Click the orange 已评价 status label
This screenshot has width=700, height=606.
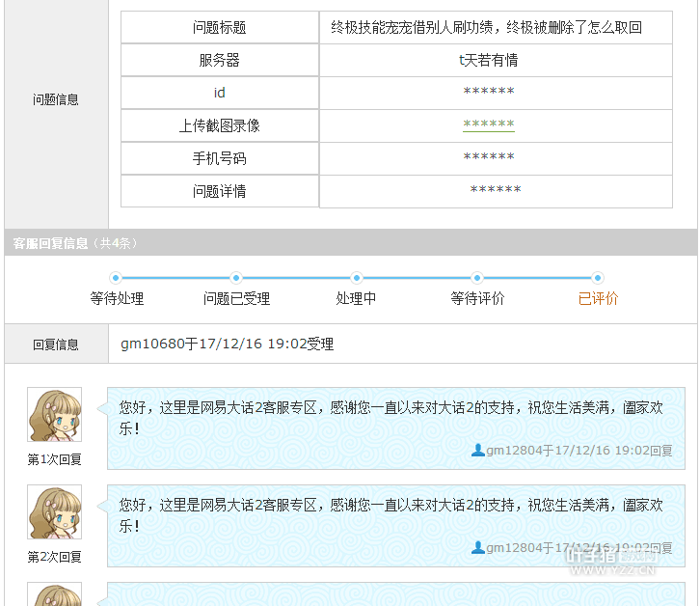598,299
